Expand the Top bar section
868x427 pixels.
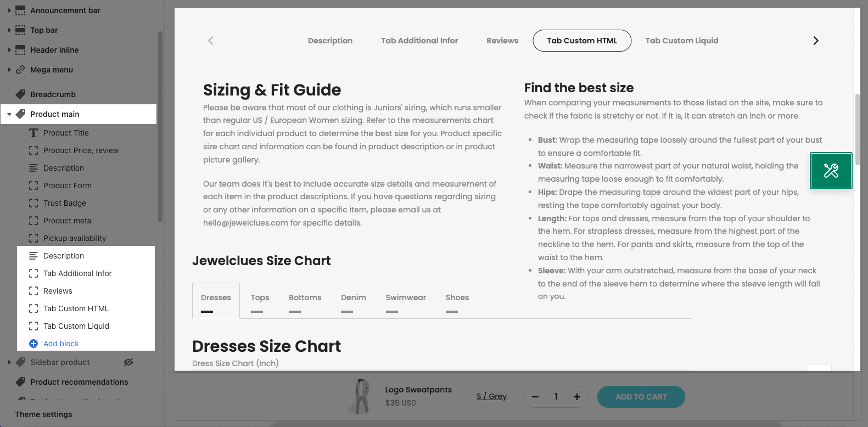click(x=9, y=30)
